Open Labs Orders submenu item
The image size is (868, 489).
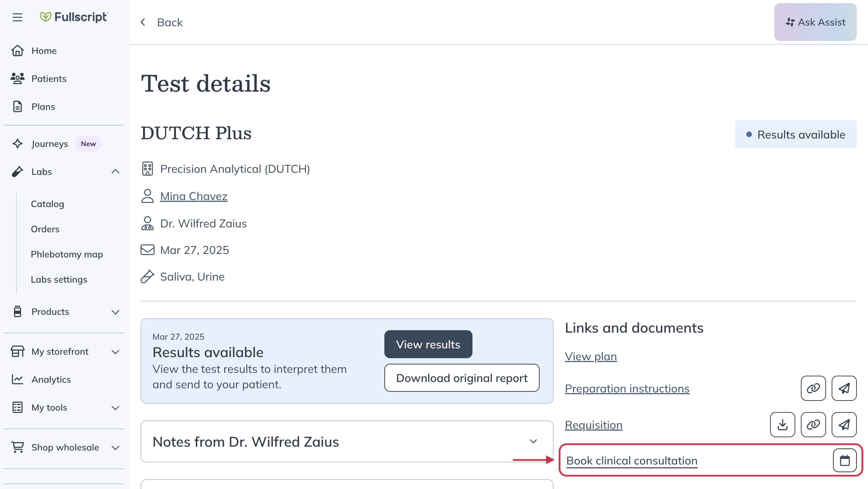click(x=45, y=229)
